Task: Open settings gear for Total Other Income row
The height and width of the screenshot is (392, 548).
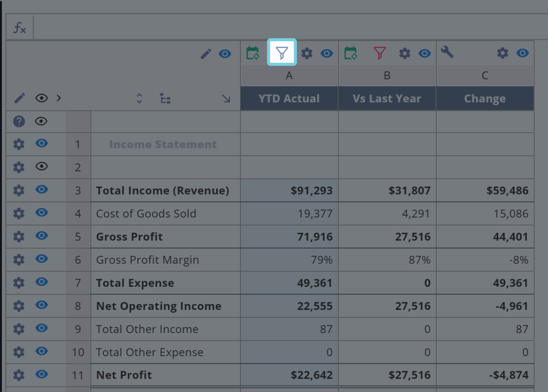Action: [x=19, y=329]
